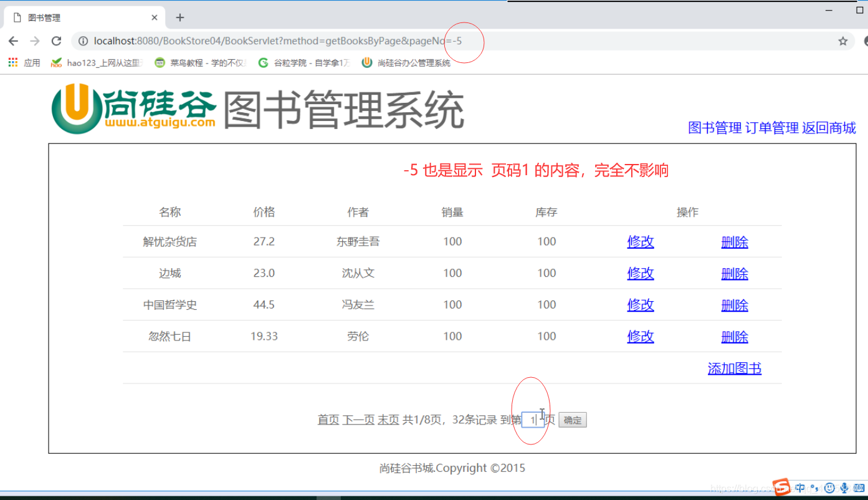Click the author 东野圭吾
The height and width of the screenshot is (500, 868).
coord(358,242)
